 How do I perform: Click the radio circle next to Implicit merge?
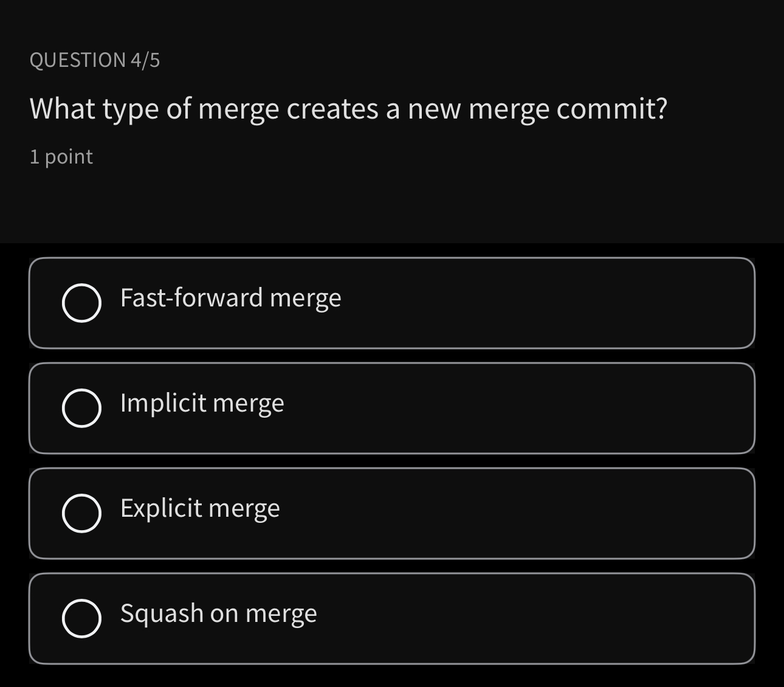(x=81, y=408)
